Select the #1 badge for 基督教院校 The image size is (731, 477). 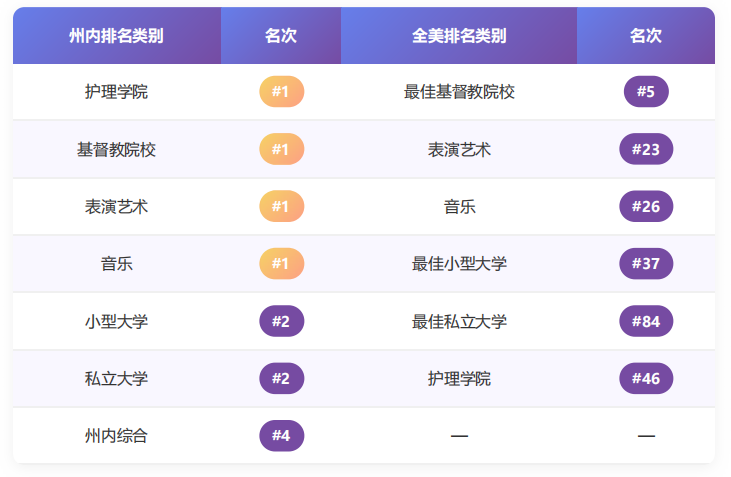tap(282, 149)
